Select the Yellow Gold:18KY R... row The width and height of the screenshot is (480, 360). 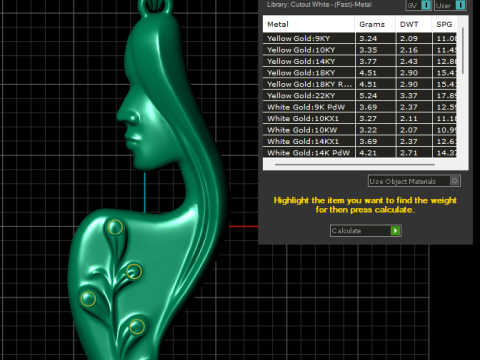coord(360,84)
